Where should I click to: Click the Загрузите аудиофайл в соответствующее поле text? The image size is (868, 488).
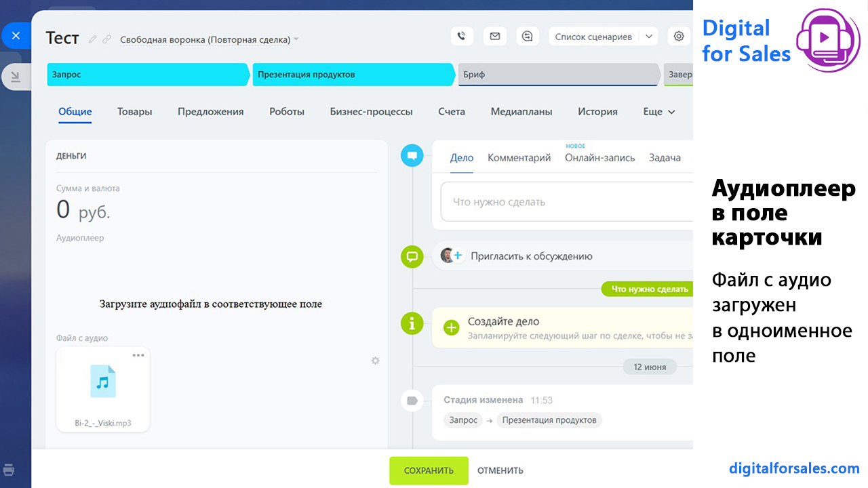tap(211, 304)
